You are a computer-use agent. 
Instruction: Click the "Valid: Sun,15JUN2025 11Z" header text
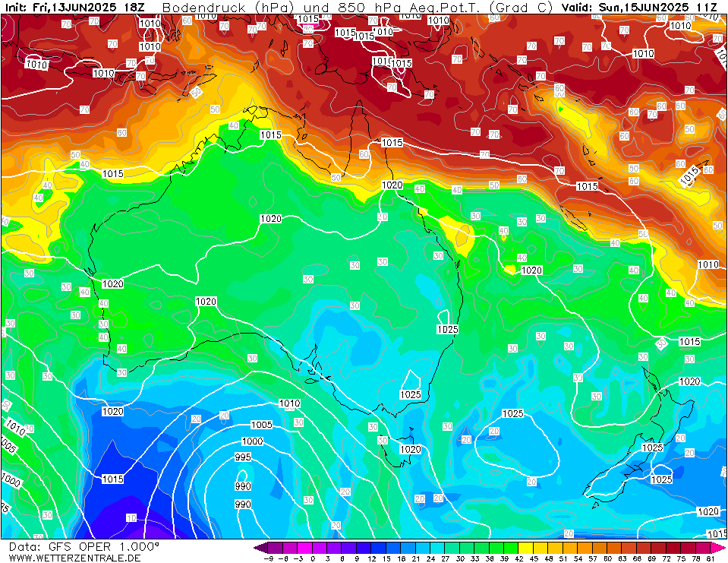tap(639, 8)
